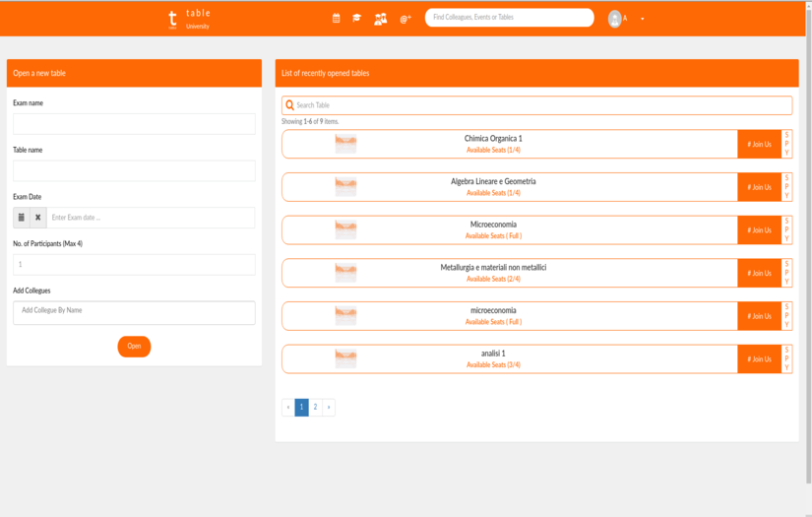Click the Metallurgia e materiali non metallici title
812x517 pixels.
coord(493,267)
